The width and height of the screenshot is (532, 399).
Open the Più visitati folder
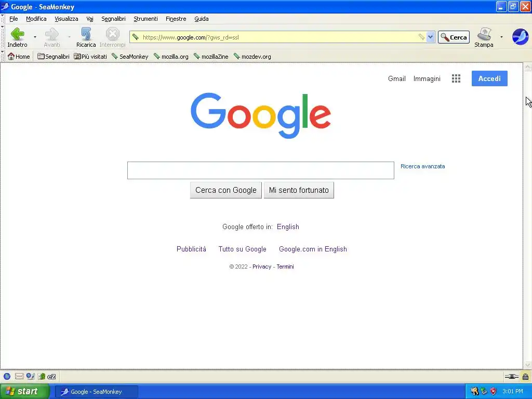pos(90,56)
